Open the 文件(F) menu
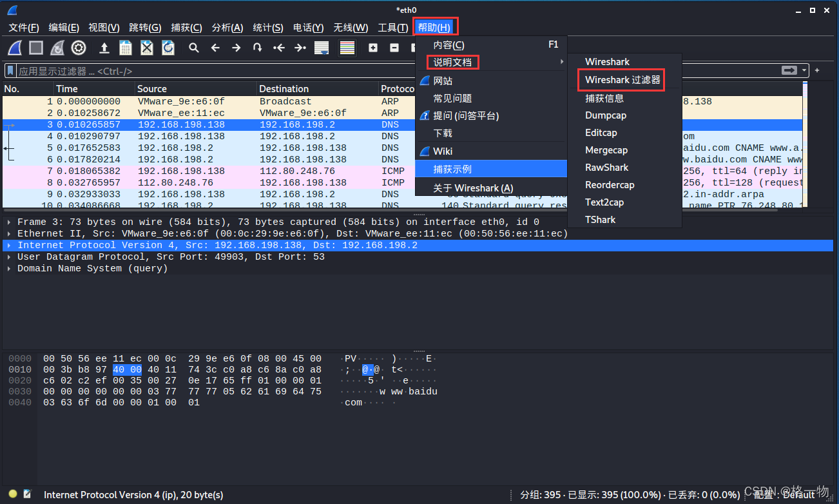Viewport: 839px width, 504px height. point(24,28)
